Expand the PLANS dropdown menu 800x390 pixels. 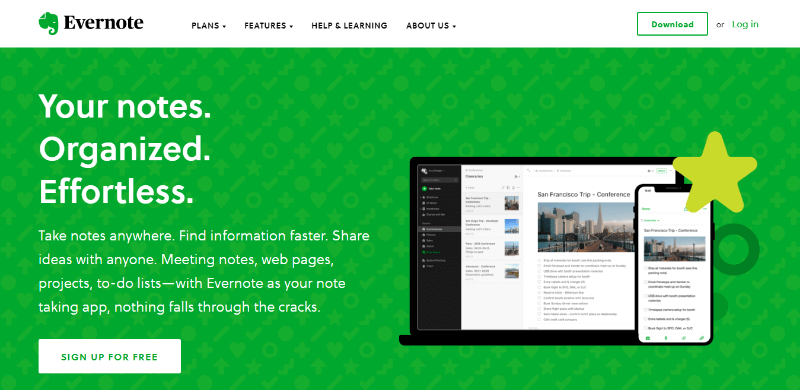pyautogui.click(x=209, y=26)
